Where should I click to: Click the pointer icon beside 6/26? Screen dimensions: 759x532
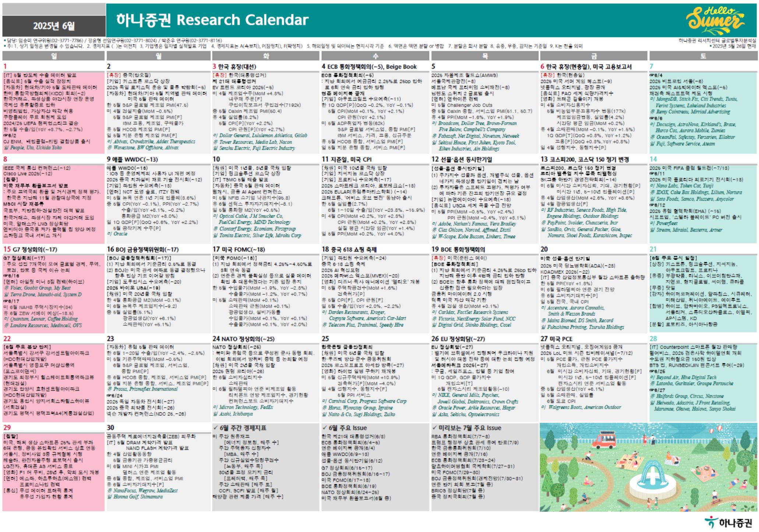pos(652,371)
